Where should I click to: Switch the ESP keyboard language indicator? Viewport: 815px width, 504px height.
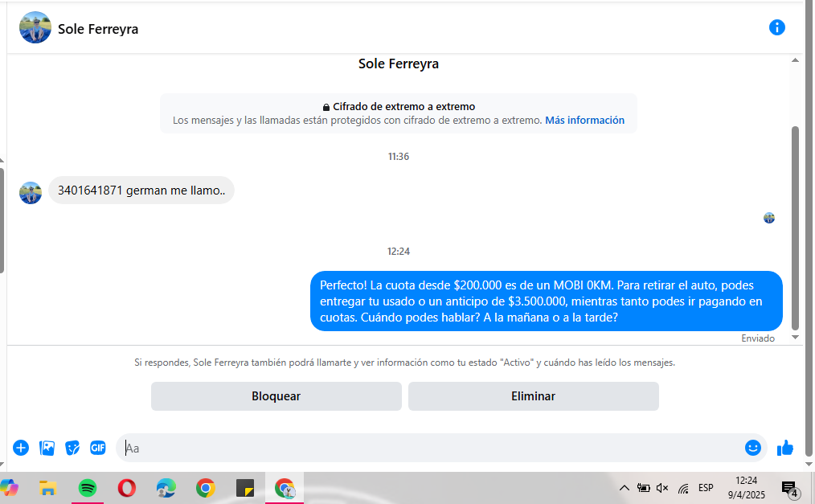706,488
